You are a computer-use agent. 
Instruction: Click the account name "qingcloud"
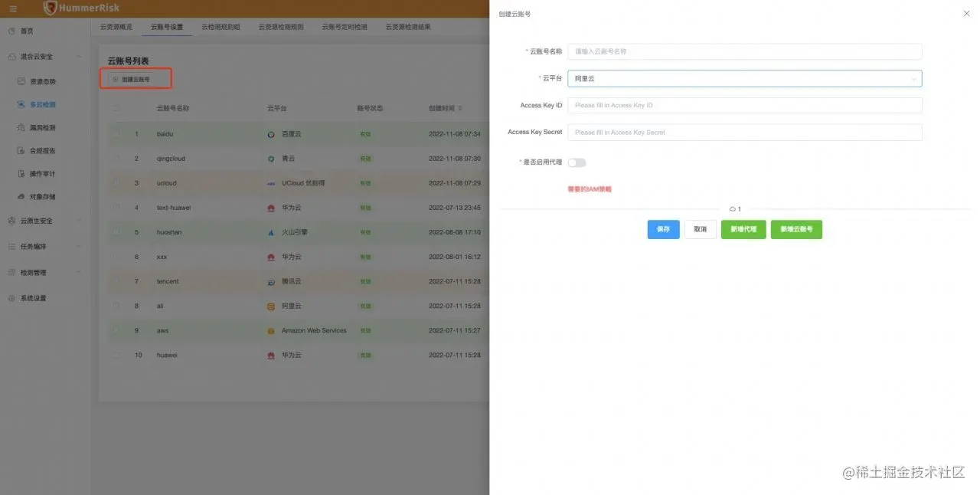click(171, 159)
